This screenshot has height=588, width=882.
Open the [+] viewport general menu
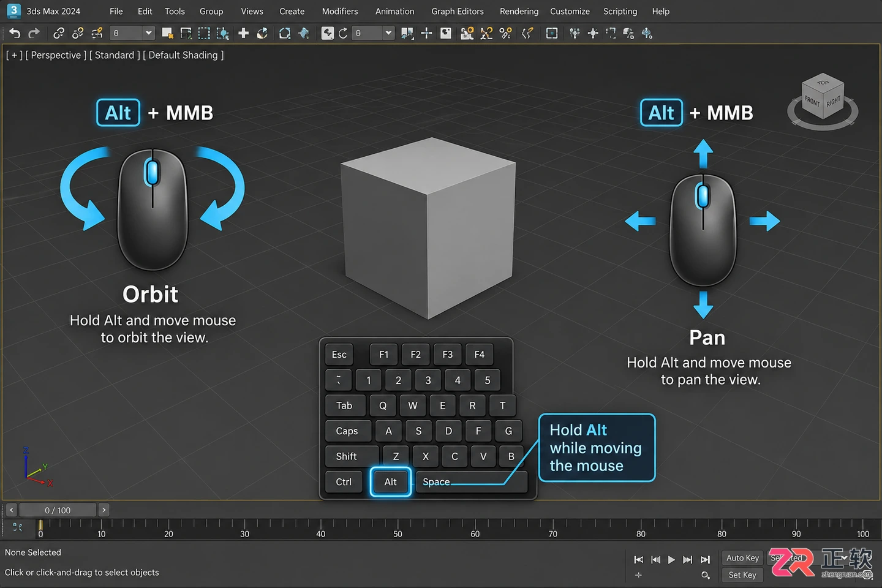click(14, 55)
